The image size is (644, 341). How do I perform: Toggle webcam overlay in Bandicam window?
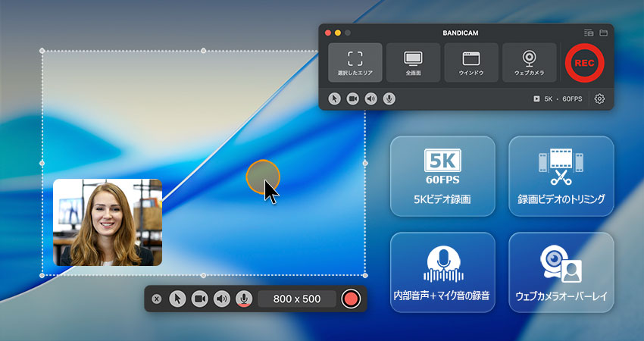pyautogui.click(x=353, y=99)
